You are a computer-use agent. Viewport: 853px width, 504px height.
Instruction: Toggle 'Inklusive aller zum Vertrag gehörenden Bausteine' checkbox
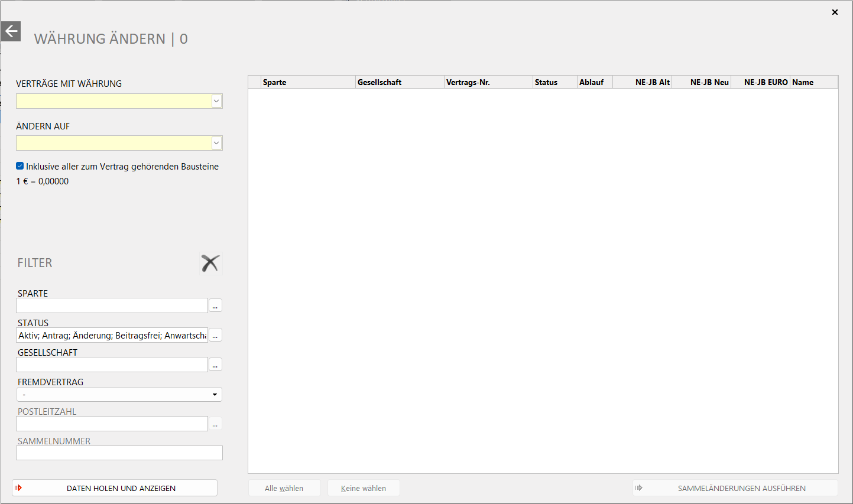click(x=20, y=166)
